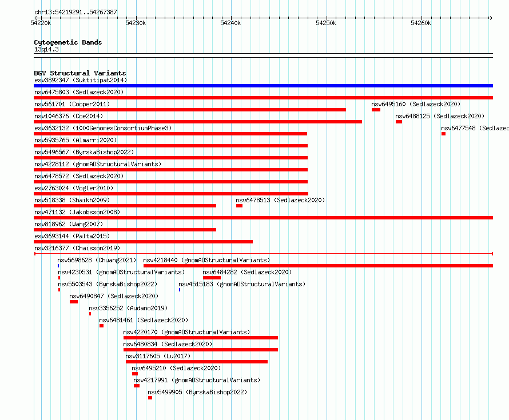
Task: Click the nsv4217991 (gnomADStructuralVariants) label
Action: (197, 380)
